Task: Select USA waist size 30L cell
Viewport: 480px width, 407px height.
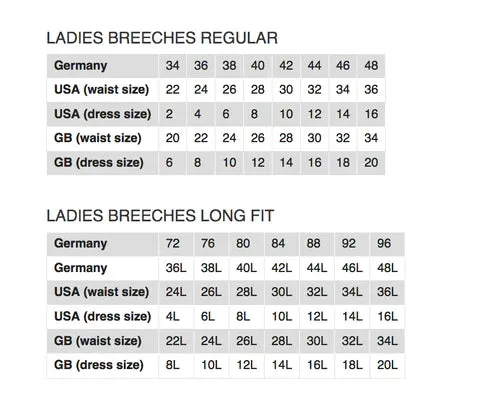Action: pyautogui.click(x=281, y=292)
